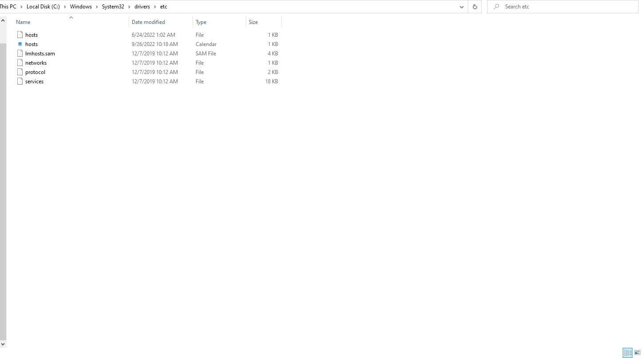Click the navigation pane scroll down arrow

pyautogui.click(x=3, y=344)
